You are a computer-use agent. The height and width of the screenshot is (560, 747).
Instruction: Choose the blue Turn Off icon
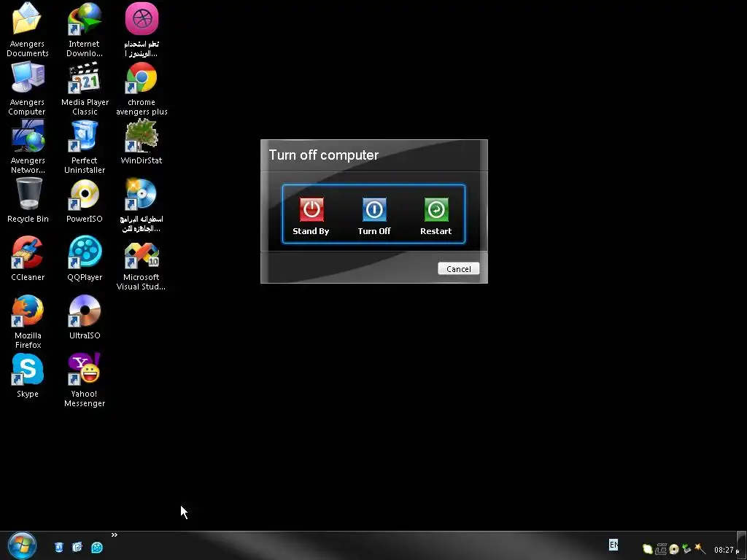pyautogui.click(x=374, y=209)
